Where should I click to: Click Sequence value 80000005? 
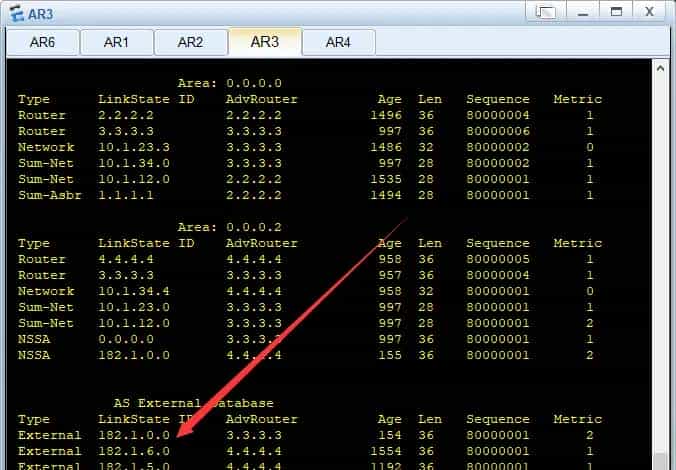click(498, 259)
